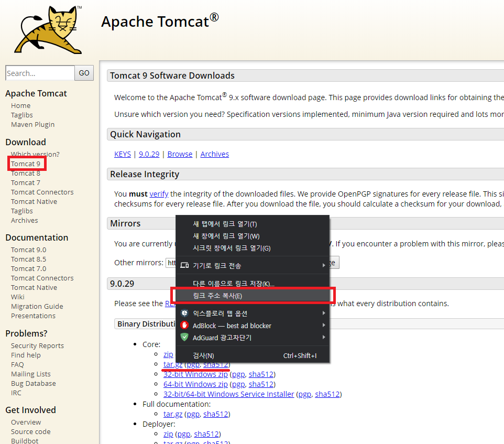The image size is (504, 444).
Task: Open Tomcat 8.5 documentation link
Action: (x=28, y=259)
